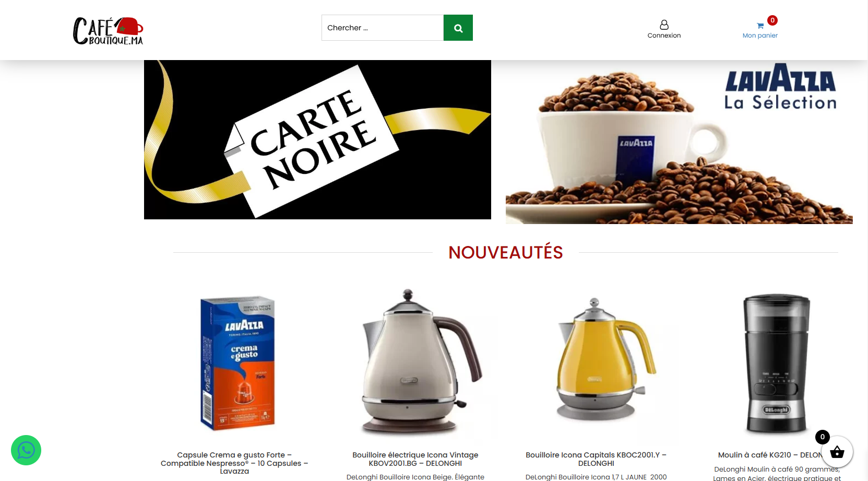The height and width of the screenshot is (481, 868).
Task: Open Bouilloire électrique Icona Vintage title
Action: click(415, 459)
